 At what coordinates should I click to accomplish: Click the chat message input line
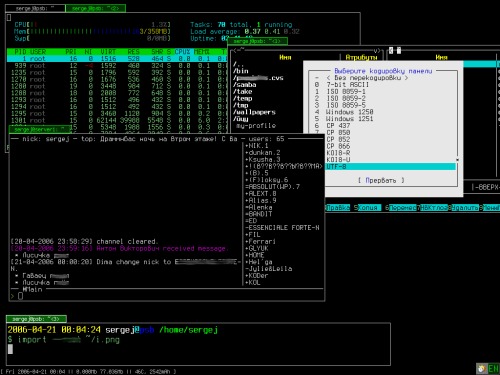(167, 296)
